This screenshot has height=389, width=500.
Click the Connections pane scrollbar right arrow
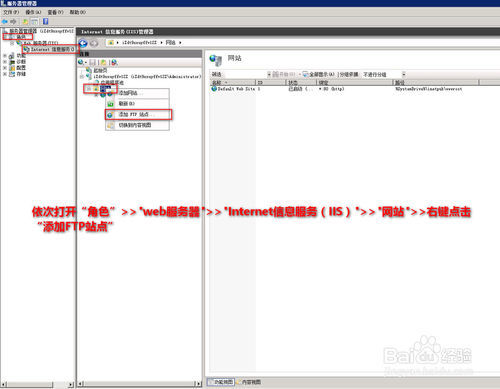199,384
